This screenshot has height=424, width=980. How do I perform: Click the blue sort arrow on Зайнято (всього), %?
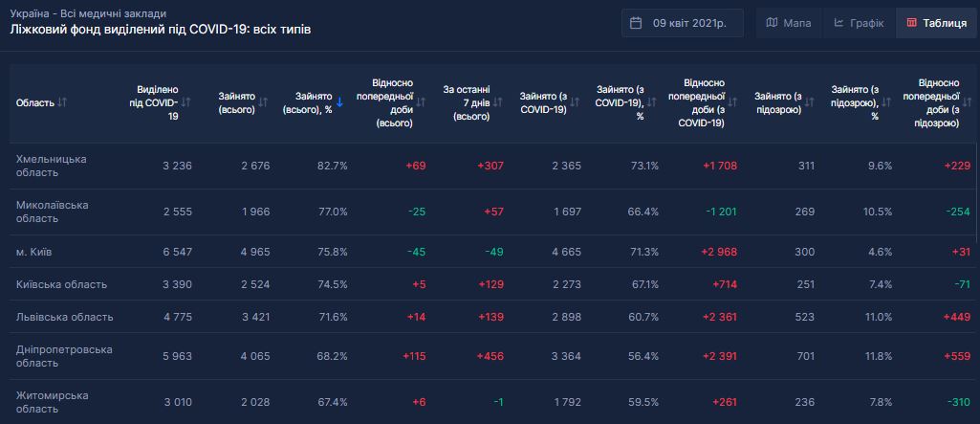[x=339, y=102]
